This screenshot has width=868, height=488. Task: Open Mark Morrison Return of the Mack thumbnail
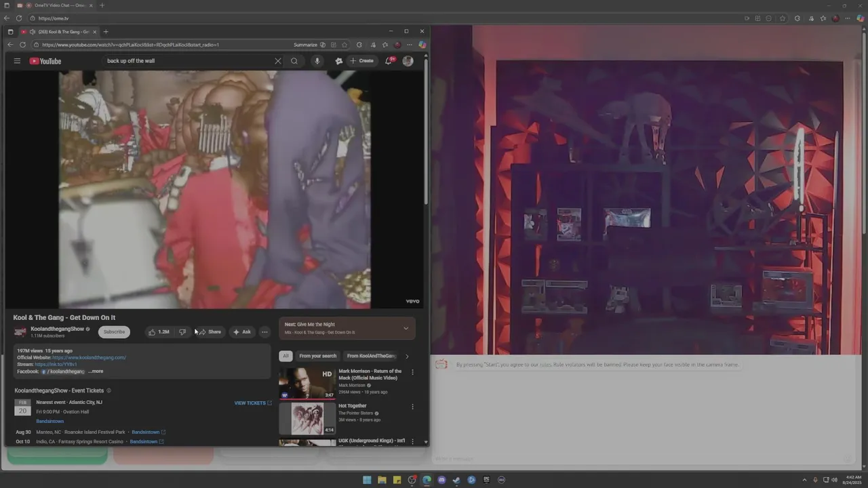(x=307, y=384)
